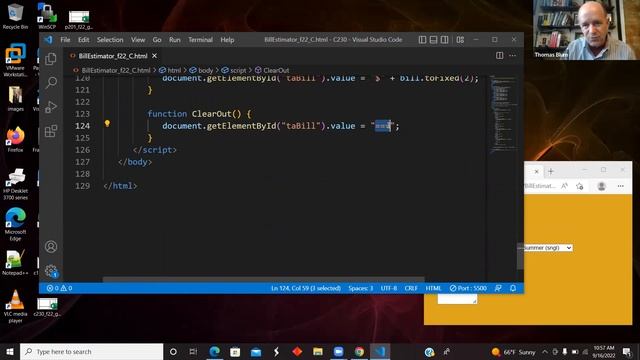Image resolution: width=640 pixels, height=360 pixels.
Task: Select the WinSCP desktop shortcut
Action: click(47, 16)
